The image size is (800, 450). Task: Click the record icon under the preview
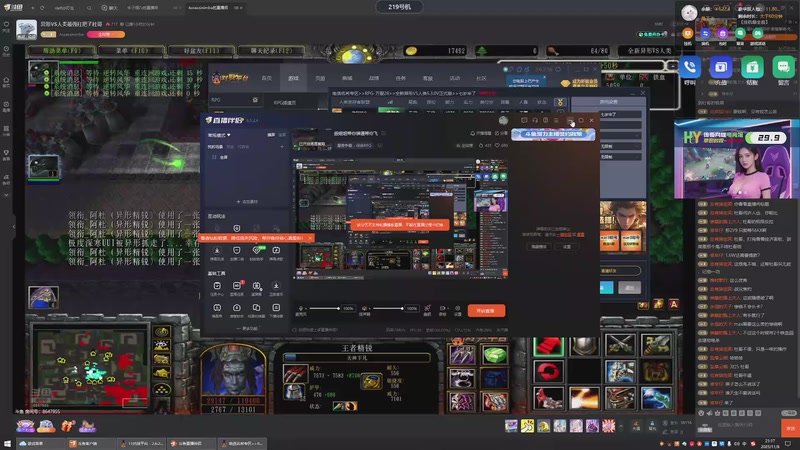[442, 310]
